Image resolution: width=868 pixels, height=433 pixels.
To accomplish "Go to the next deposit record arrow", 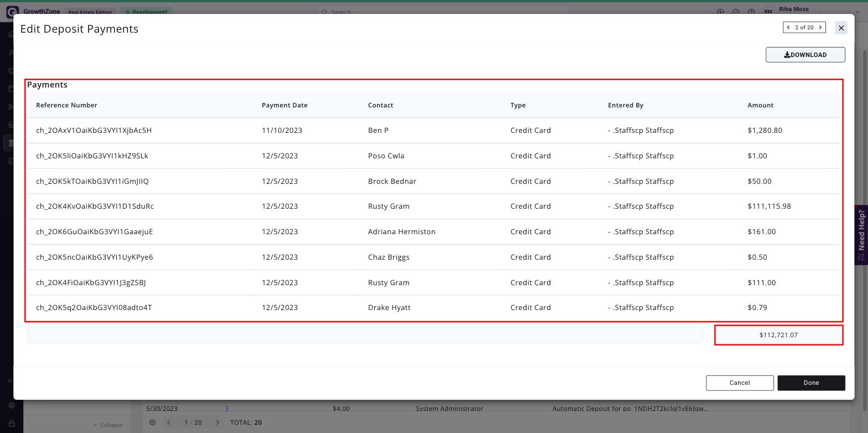I will pos(820,28).
